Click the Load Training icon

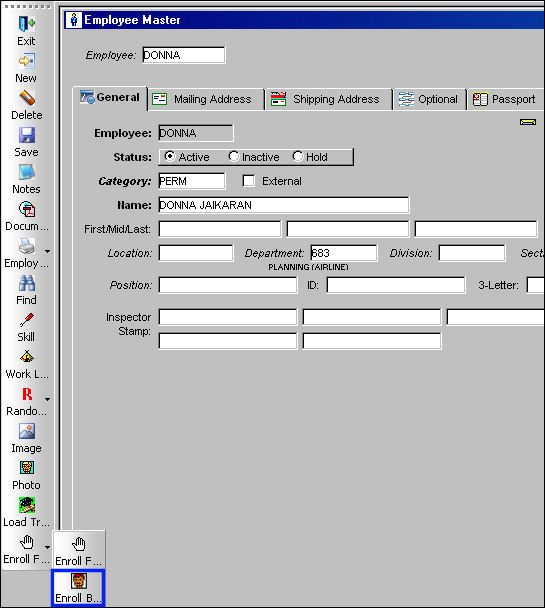tap(26, 505)
